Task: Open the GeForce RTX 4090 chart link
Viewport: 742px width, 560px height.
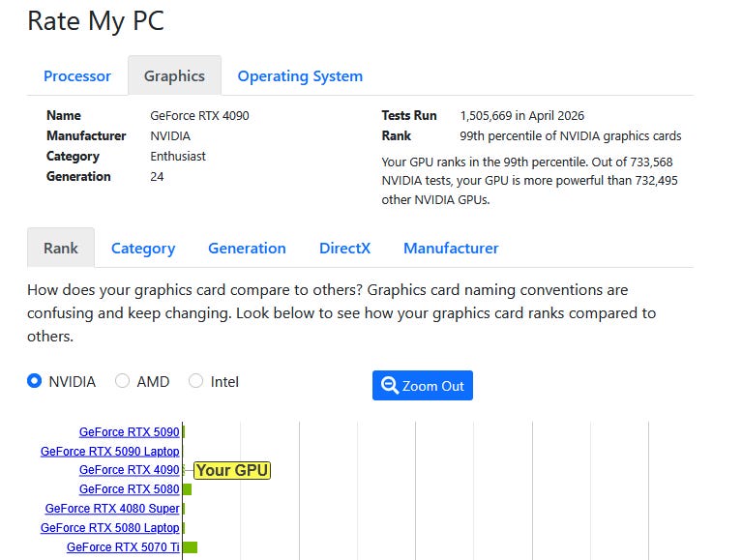Action: (x=130, y=470)
